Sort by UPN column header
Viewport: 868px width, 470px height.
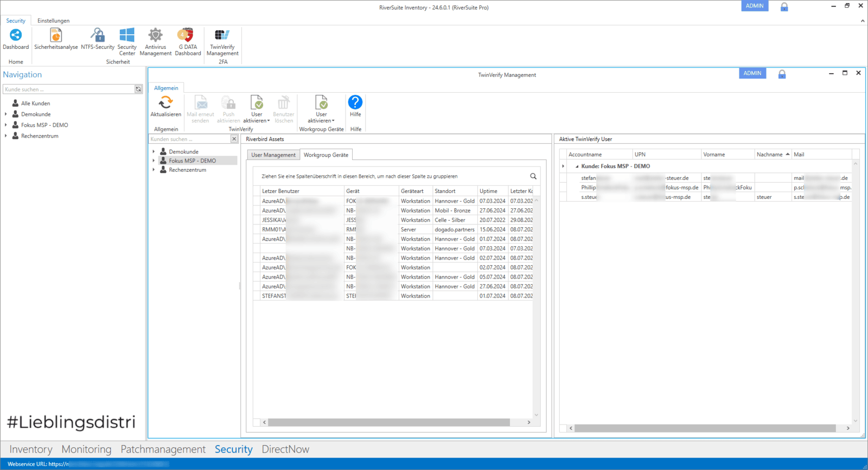coord(667,154)
